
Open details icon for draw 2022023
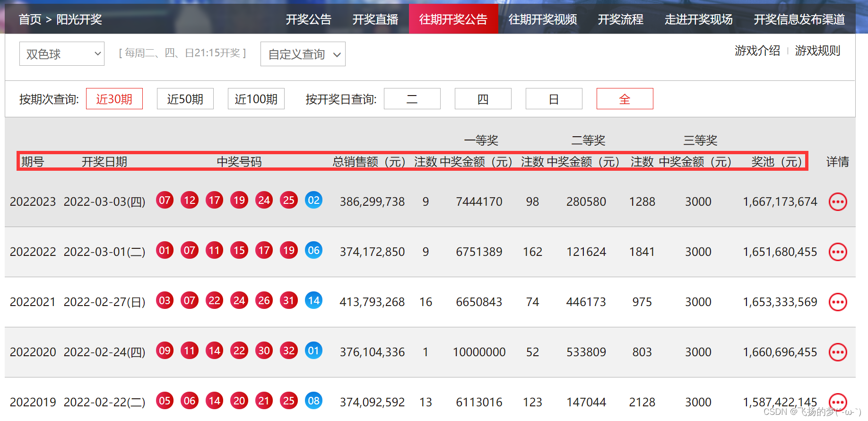pyautogui.click(x=838, y=202)
